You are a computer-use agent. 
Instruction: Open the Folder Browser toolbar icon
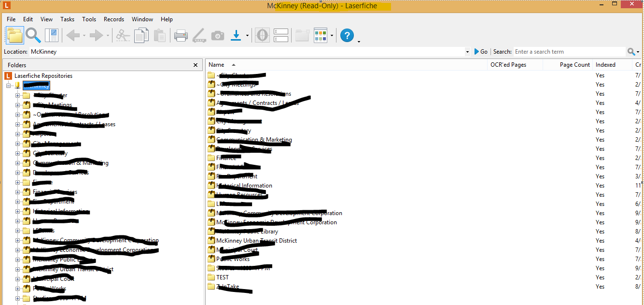click(14, 35)
